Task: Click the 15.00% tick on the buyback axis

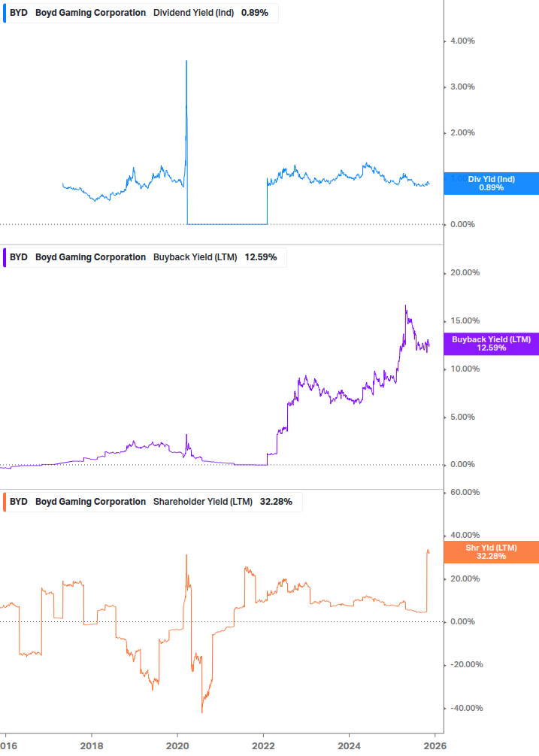Action: tap(465, 320)
